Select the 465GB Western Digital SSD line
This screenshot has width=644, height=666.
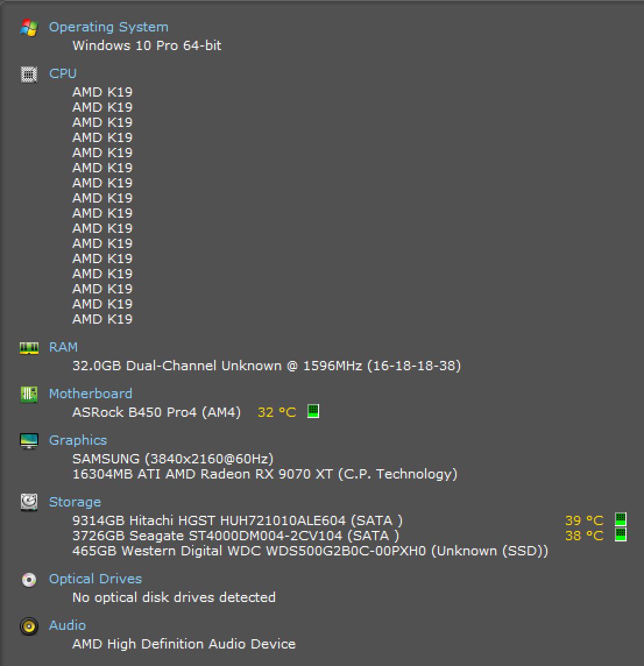click(x=310, y=551)
